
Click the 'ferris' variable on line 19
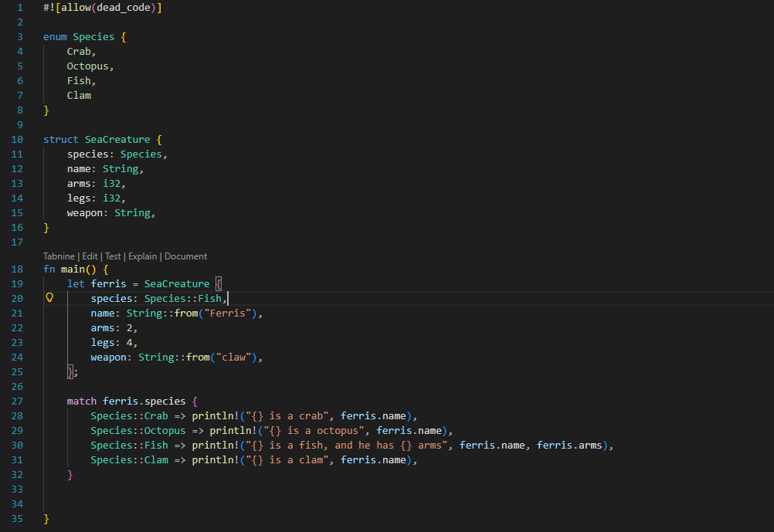click(109, 284)
